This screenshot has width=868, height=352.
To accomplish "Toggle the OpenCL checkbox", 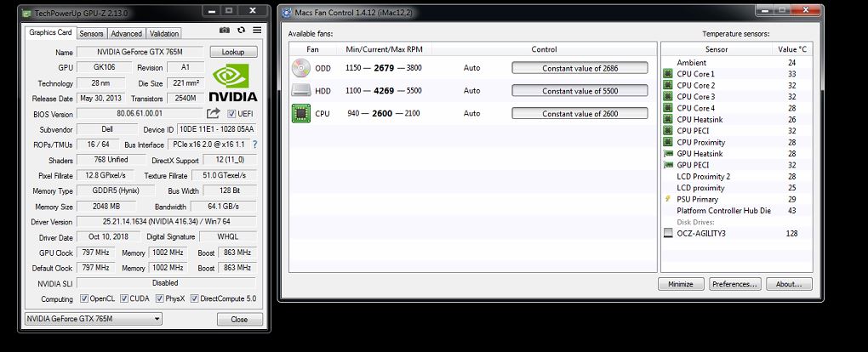I will click(84, 298).
